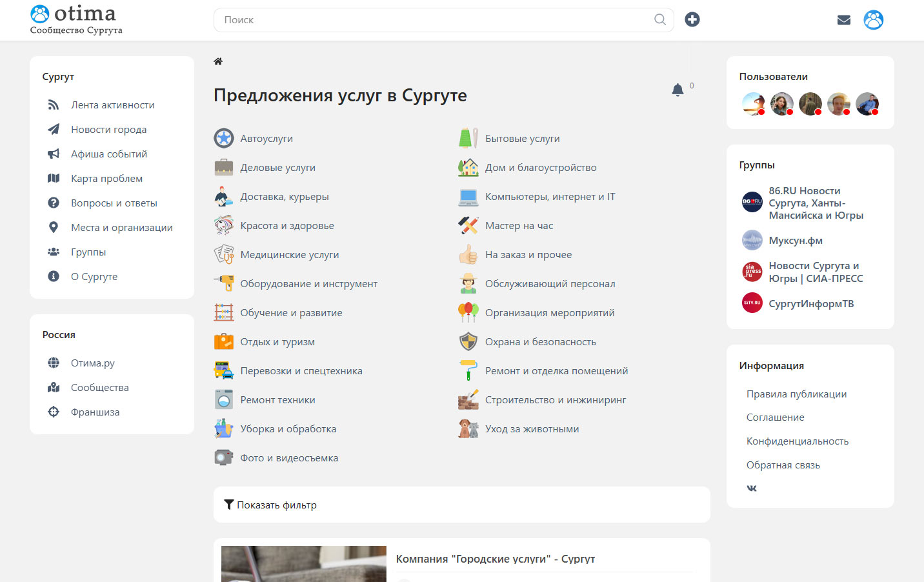Open Строительство и инжиниринг category
The image size is (924, 582).
click(556, 399)
